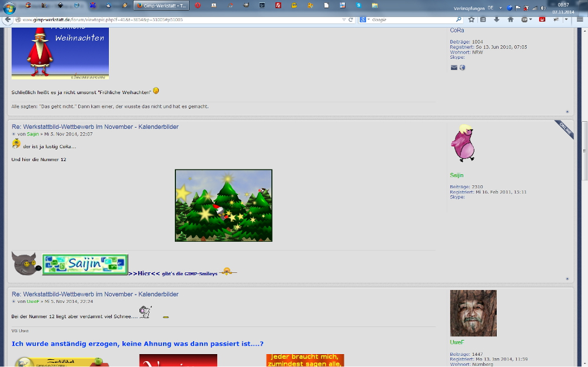Open Saijin's post title link
The height and width of the screenshot is (367, 588).
click(95, 126)
